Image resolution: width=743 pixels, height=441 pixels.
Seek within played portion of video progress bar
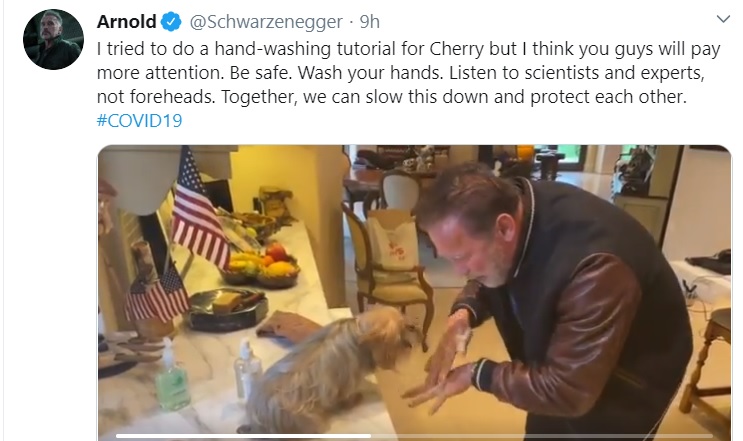(243, 436)
